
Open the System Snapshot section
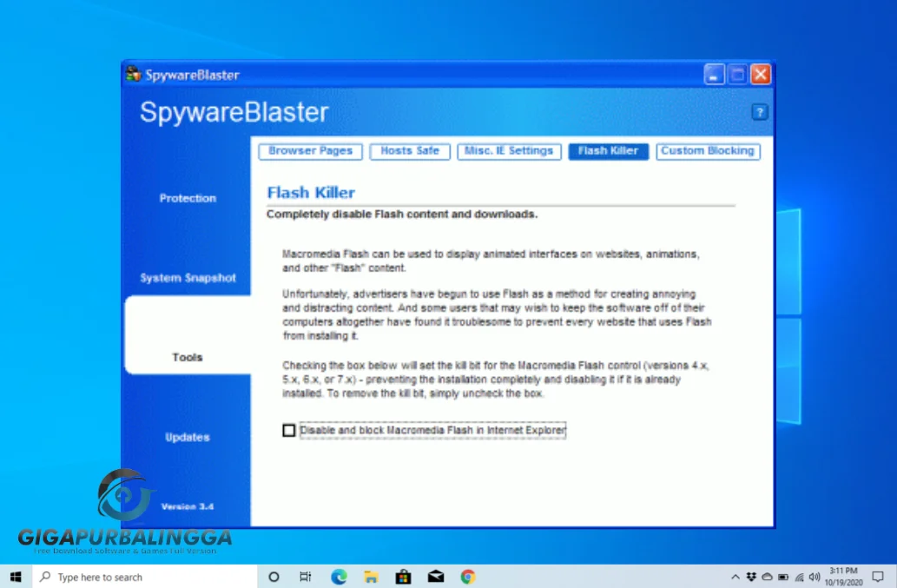(188, 278)
